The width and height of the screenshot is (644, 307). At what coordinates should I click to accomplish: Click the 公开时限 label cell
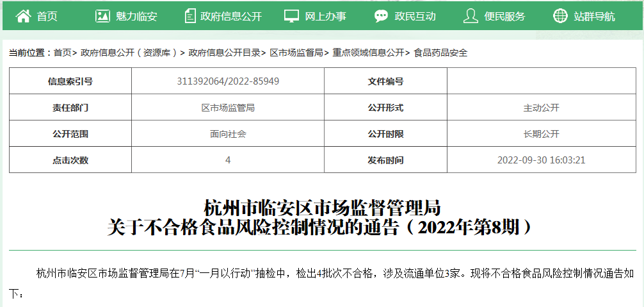tap(385, 133)
